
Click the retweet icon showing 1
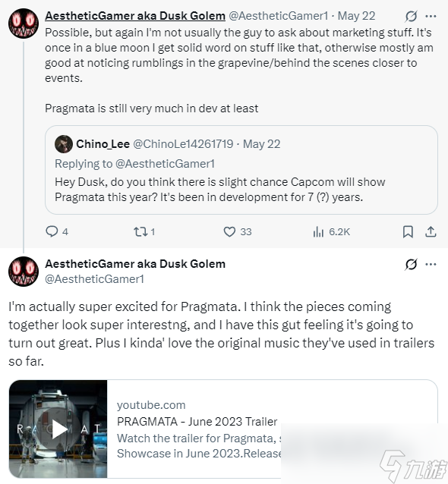pyautogui.click(x=140, y=231)
